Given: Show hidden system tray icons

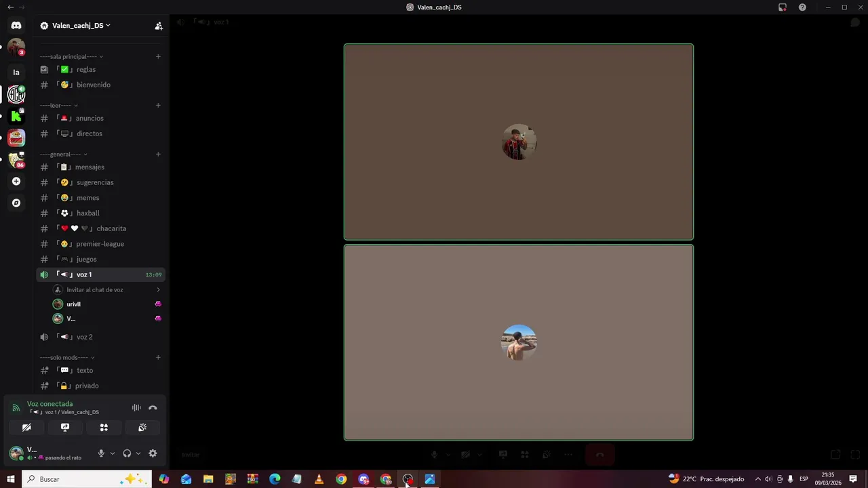Looking at the screenshot, I should tap(757, 479).
